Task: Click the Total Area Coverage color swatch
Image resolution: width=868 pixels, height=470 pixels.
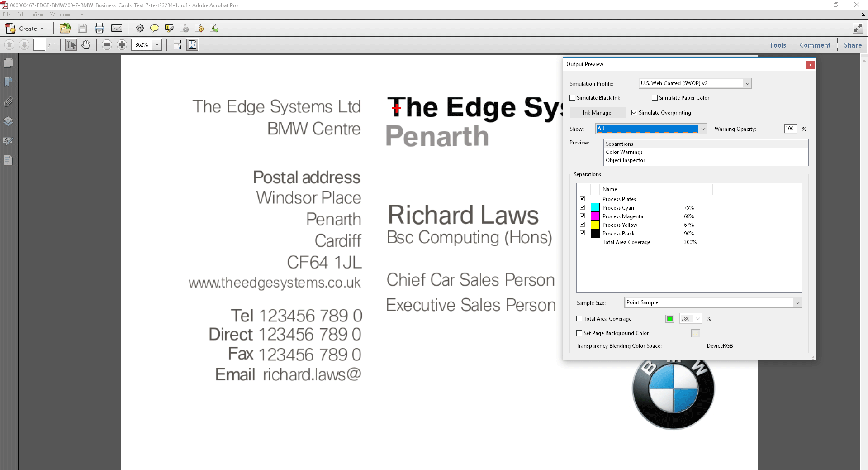Action: tap(669, 318)
